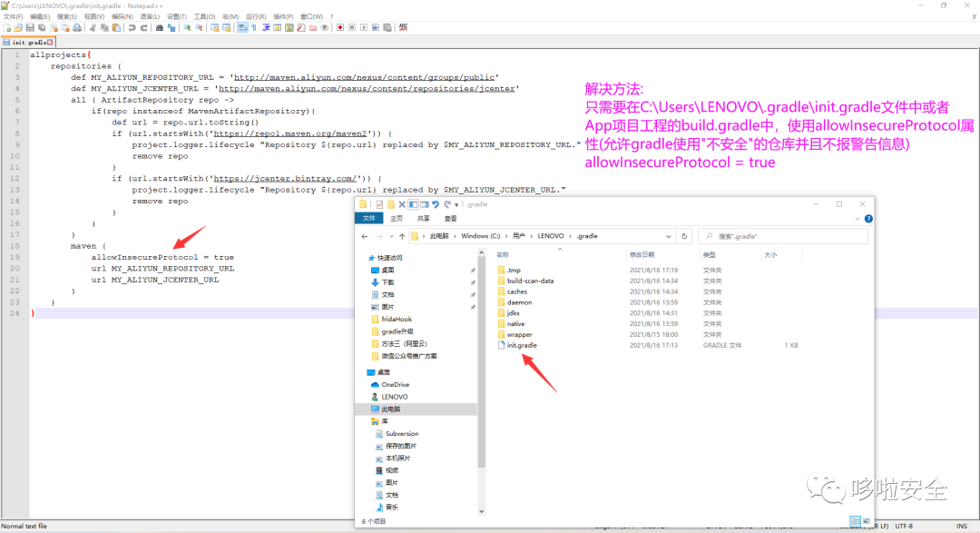Expand the address bar history dropdown

(668, 236)
